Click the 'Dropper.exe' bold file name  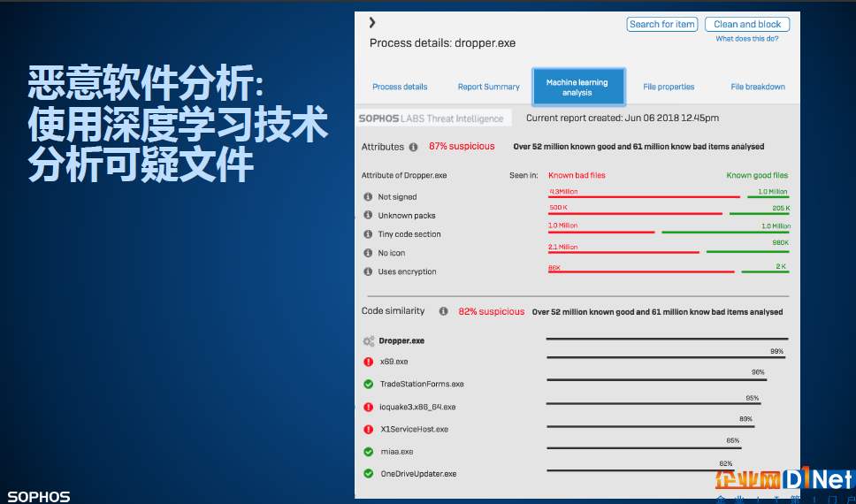coord(401,340)
